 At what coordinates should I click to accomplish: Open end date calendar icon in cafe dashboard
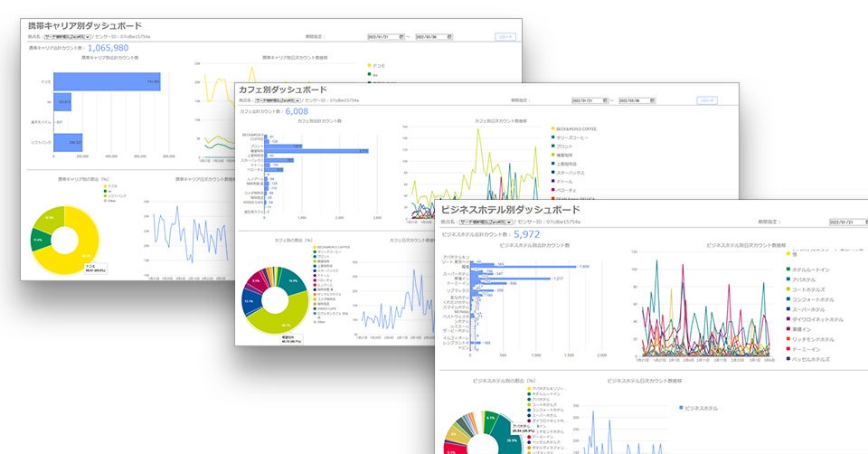[653, 100]
